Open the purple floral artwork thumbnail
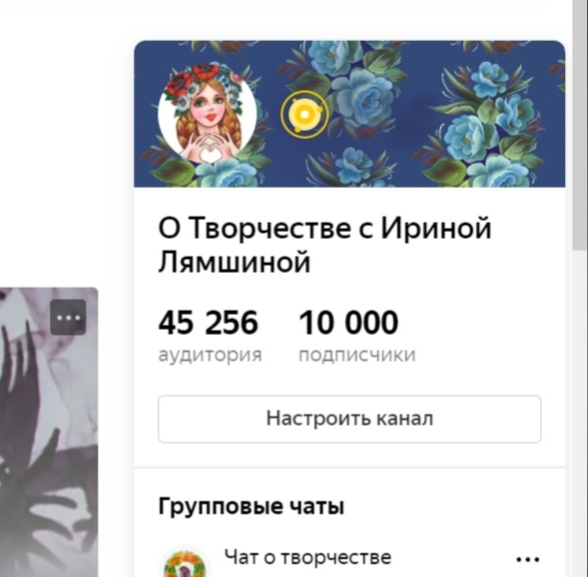 point(49,432)
